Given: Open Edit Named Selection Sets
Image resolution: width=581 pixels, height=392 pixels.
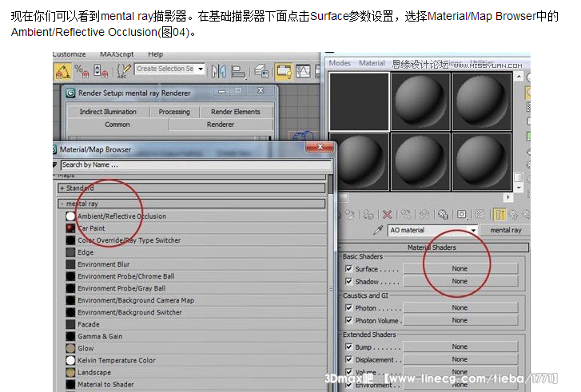Looking at the screenshot, I should [123, 71].
